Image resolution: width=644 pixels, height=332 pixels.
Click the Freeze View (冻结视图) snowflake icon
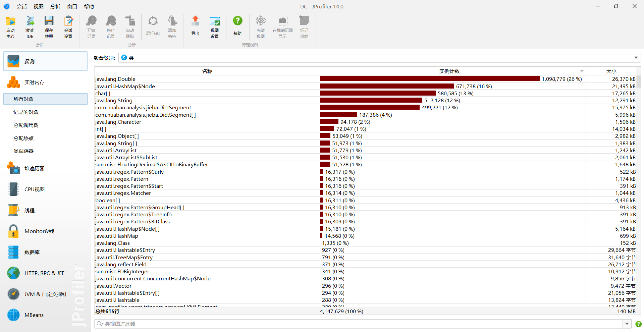pos(261,27)
